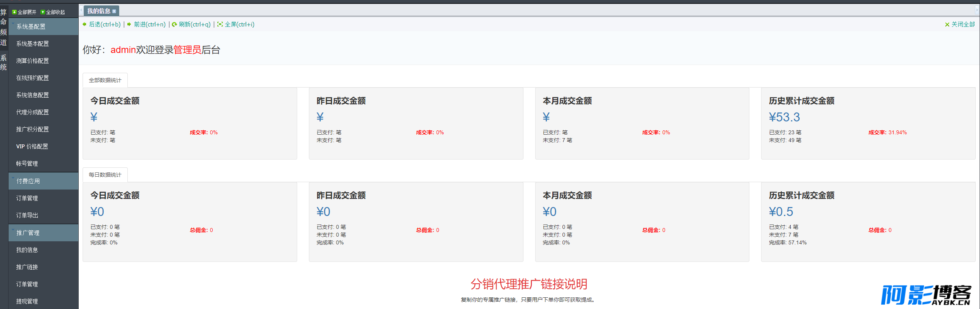The height and width of the screenshot is (309, 980).
Task: Click the 成交率: 31.94% value
Action: click(887, 132)
